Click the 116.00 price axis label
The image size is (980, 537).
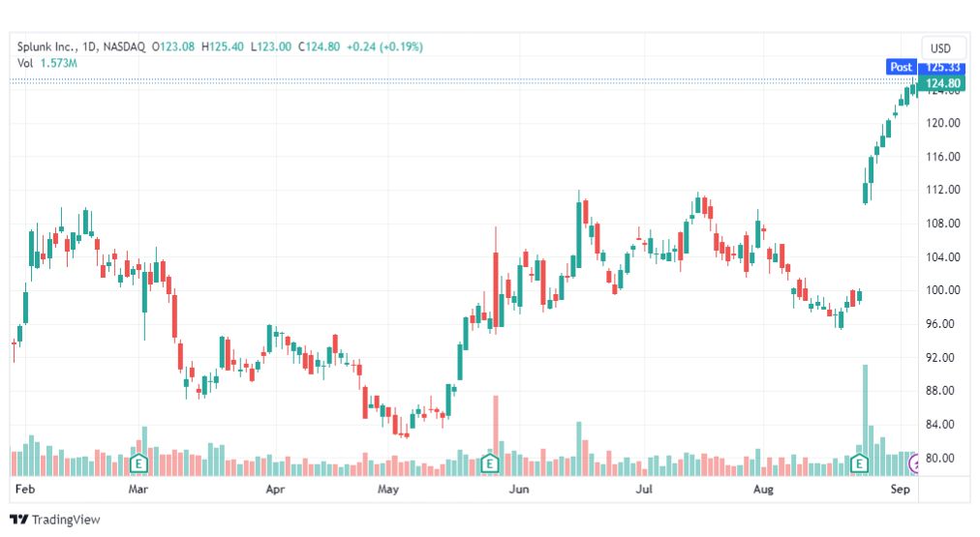942,157
